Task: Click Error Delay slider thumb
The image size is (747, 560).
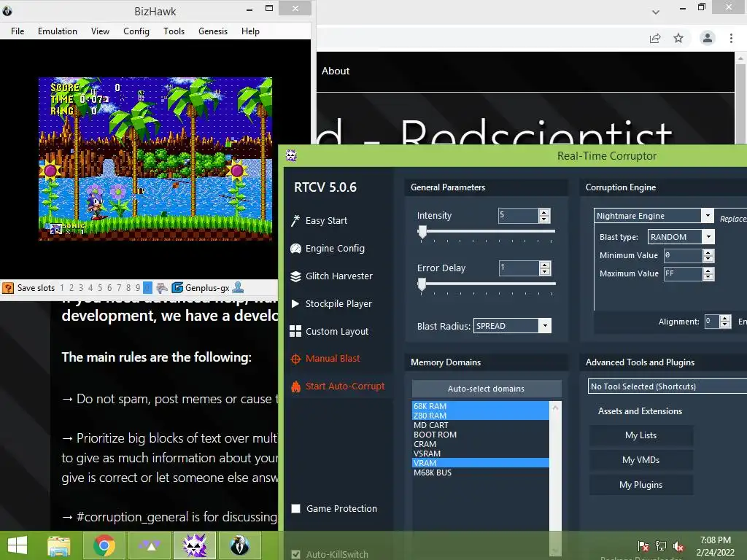Action: pyautogui.click(x=422, y=284)
